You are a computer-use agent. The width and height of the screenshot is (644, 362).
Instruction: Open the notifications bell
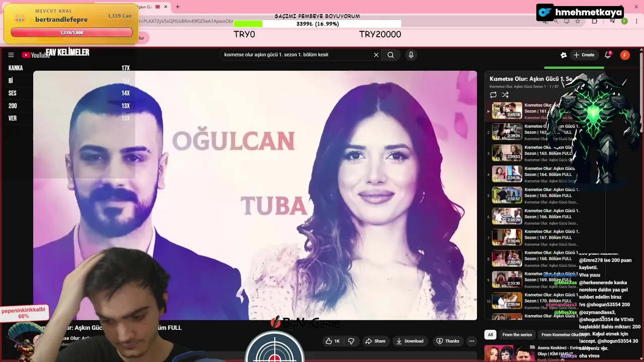click(x=608, y=55)
